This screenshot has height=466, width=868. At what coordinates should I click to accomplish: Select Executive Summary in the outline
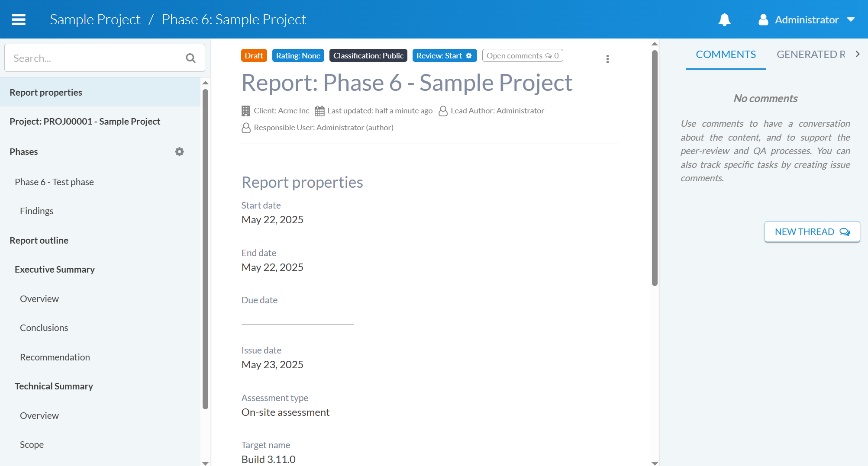coord(55,270)
